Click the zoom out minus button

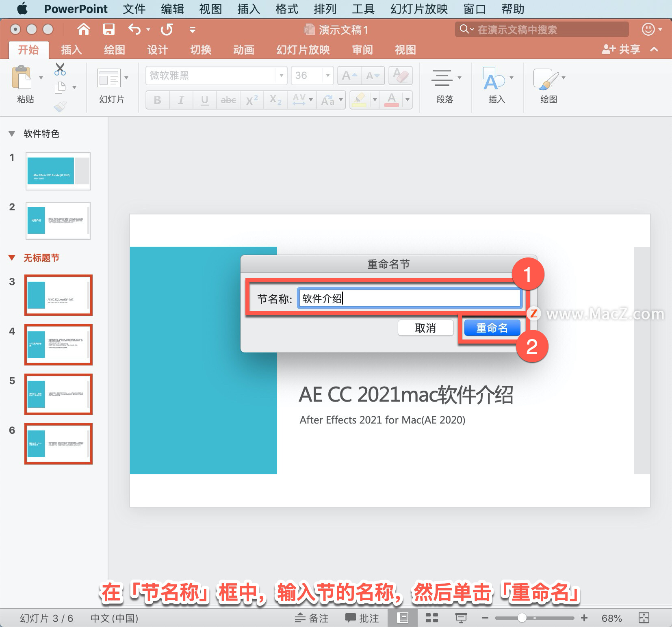tap(485, 618)
